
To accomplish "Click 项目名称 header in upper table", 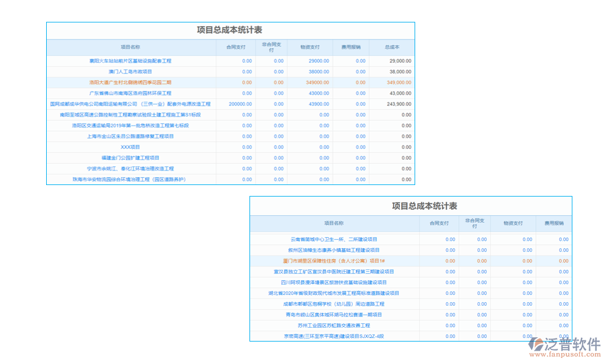I will 131,47.
